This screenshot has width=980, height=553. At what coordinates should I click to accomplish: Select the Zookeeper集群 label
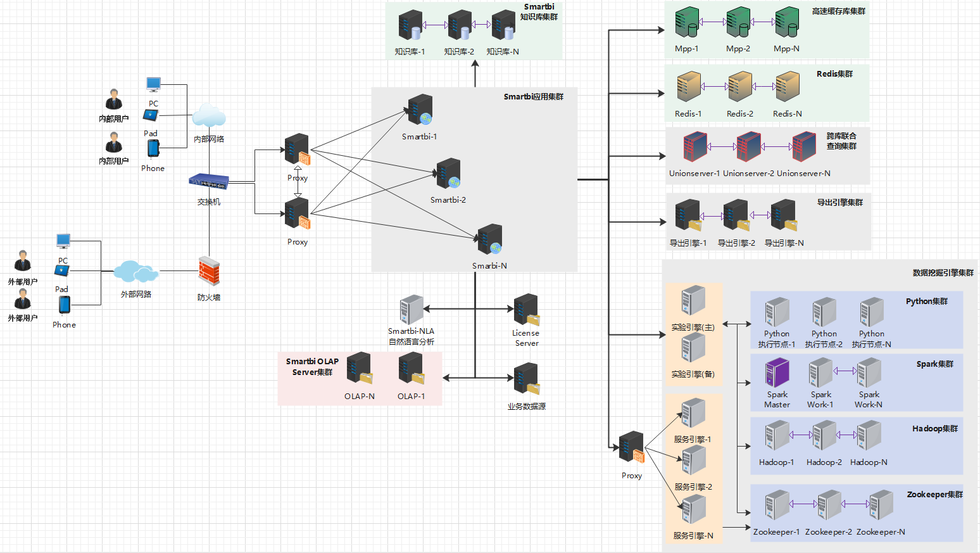(934, 495)
